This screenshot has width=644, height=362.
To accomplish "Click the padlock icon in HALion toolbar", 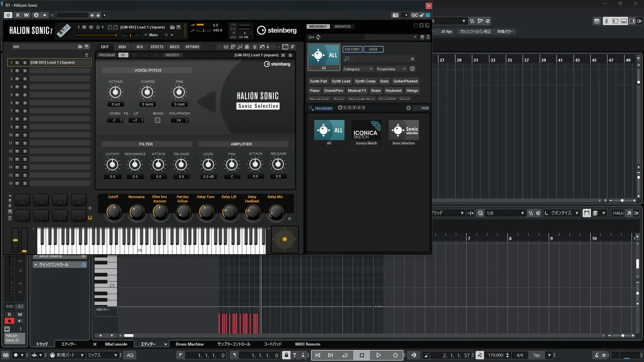I will pos(247,47).
